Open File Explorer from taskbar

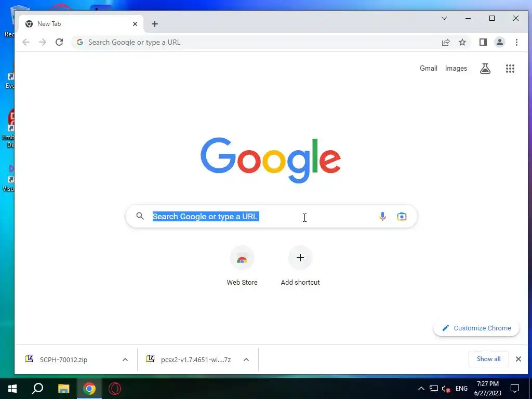pos(63,389)
